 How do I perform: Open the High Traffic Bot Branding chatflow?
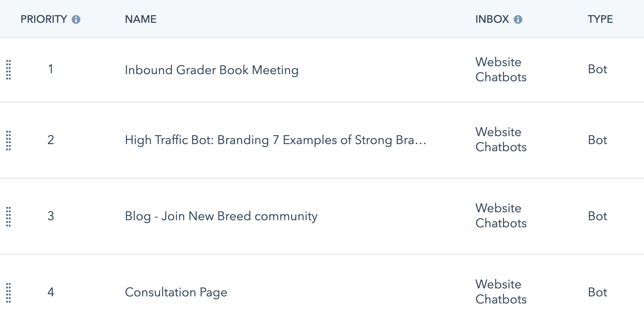coord(275,140)
